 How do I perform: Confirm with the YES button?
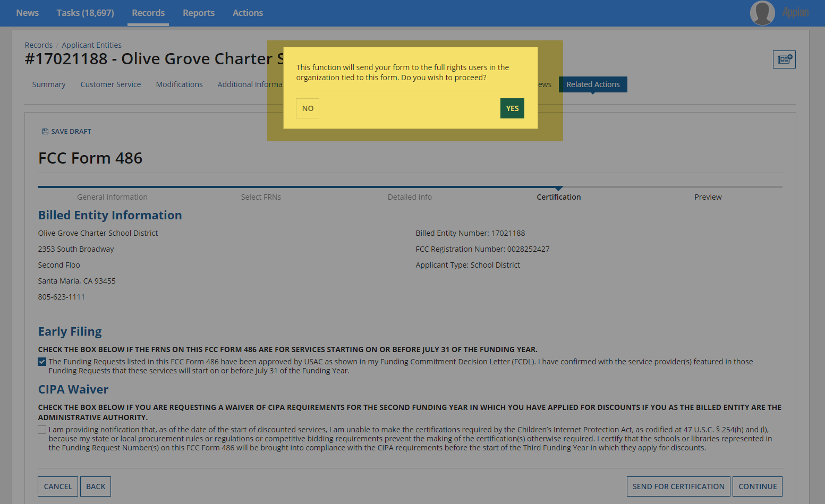(512, 108)
